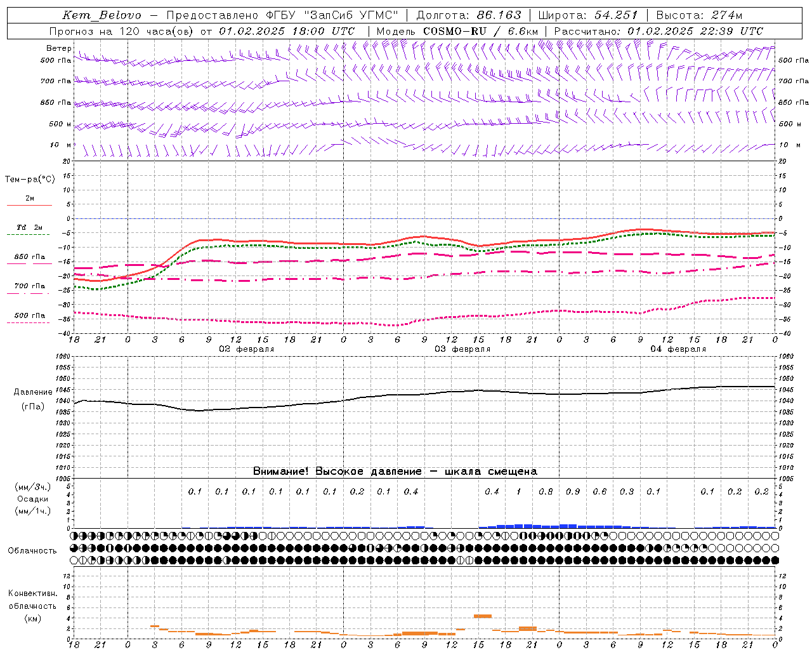Click the 'Внимание! Высокое давление' warning text
This screenshot has width=812, height=650.
[x=337, y=471]
